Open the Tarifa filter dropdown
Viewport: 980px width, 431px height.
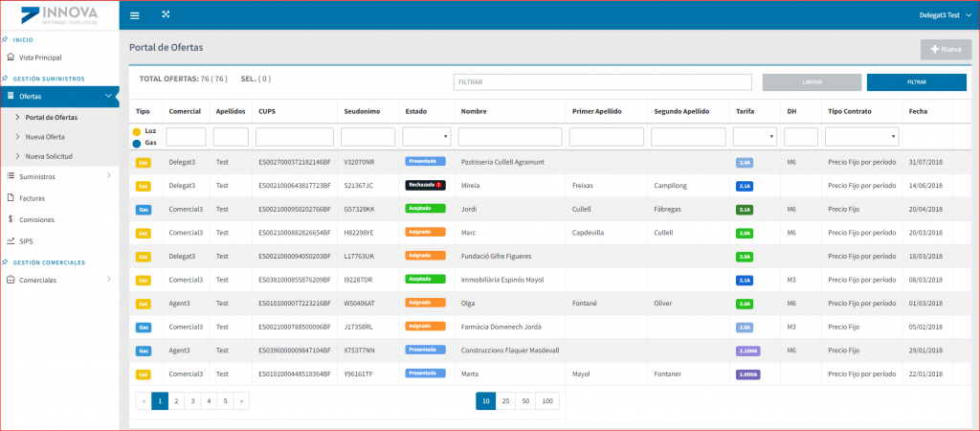click(x=755, y=136)
